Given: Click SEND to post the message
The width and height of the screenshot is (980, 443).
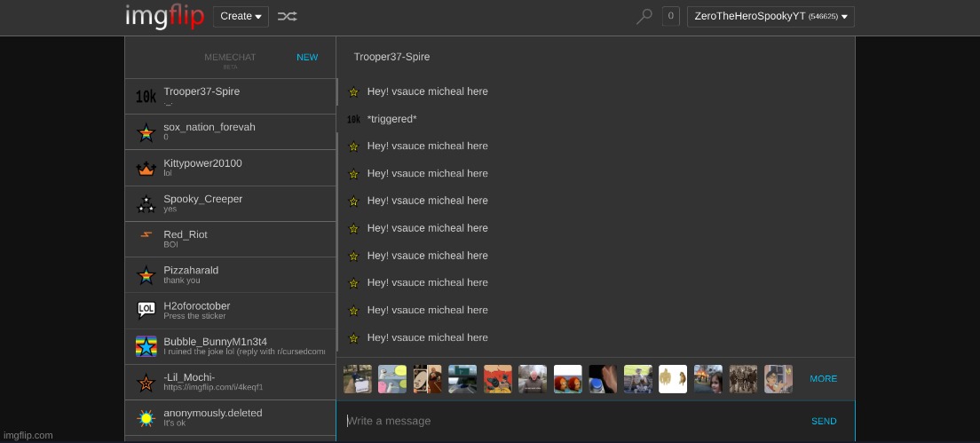Looking at the screenshot, I should [824, 421].
